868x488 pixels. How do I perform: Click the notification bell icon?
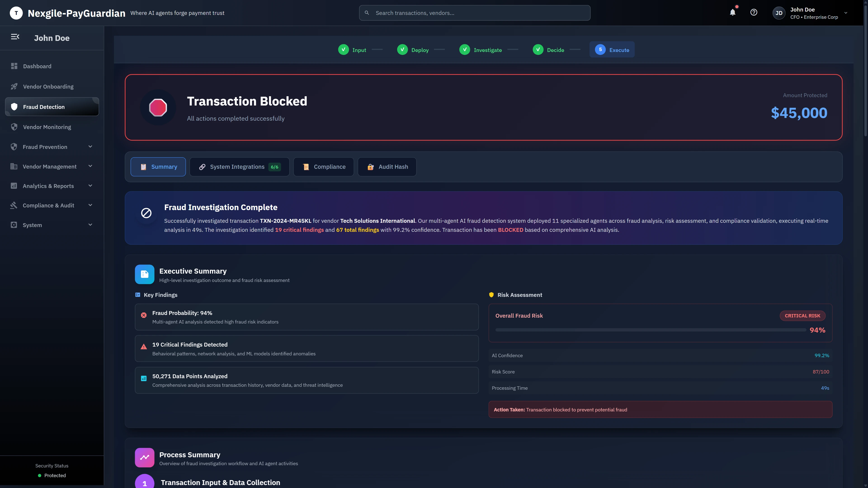tap(732, 12)
